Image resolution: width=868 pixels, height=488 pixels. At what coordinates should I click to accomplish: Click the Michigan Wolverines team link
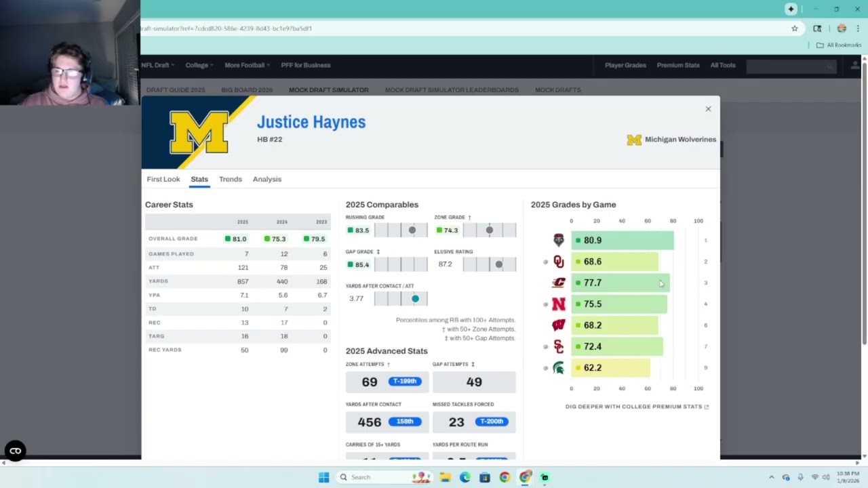[x=680, y=140]
